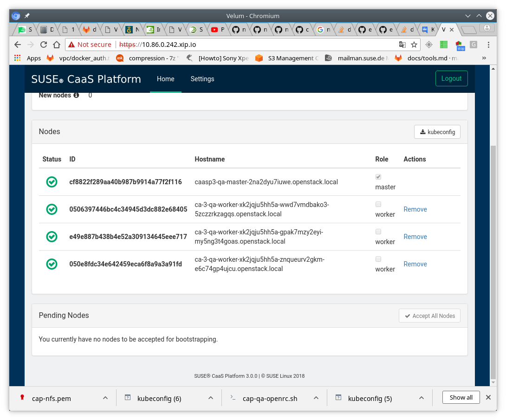Reload the current page
Screen dimensions: 506x420
point(44,45)
